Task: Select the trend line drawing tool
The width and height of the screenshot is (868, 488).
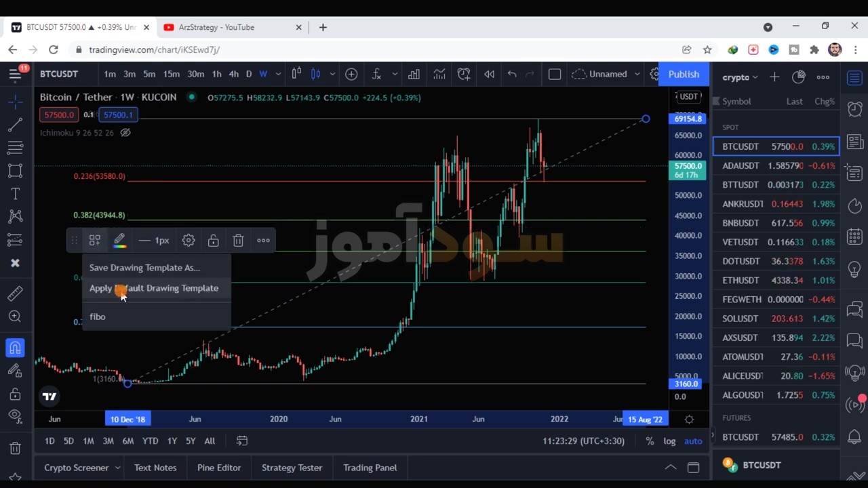Action: coord(15,125)
